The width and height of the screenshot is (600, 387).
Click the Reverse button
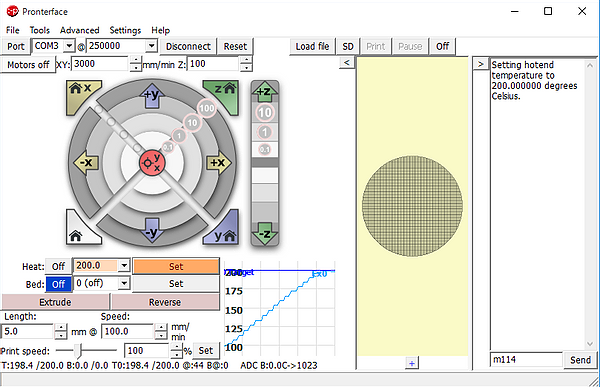[x=165, y=302]
